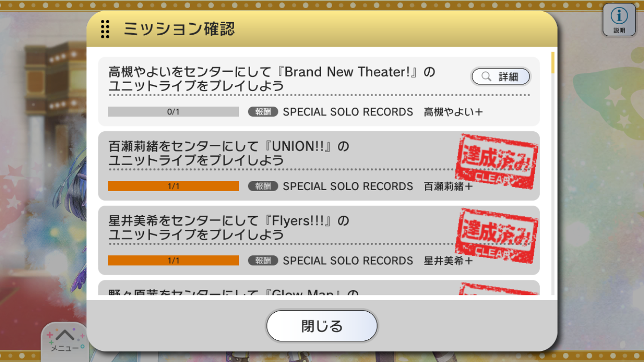Click the 報酬 badge in 高槻やよい mission
Image resolution: width=644 pixels, height=362 pixels.
[x=263, y=111]
